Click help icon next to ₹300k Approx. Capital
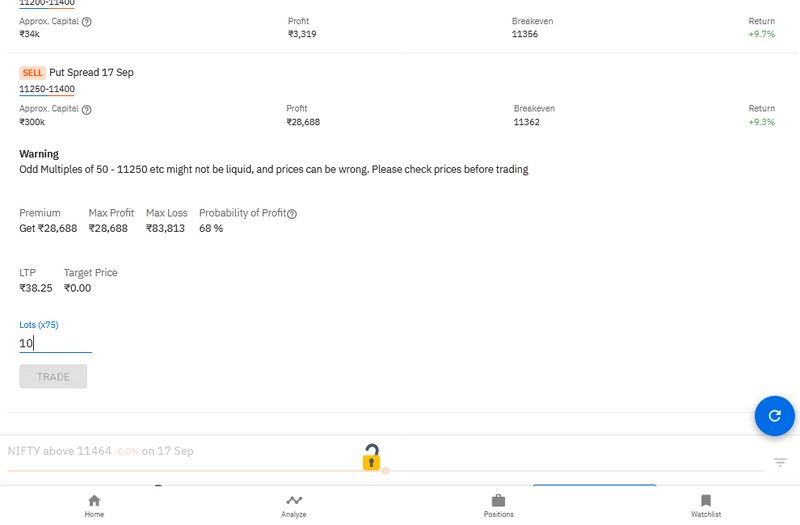The height and width of the screenshot is (525, 800). click(86, 109)
